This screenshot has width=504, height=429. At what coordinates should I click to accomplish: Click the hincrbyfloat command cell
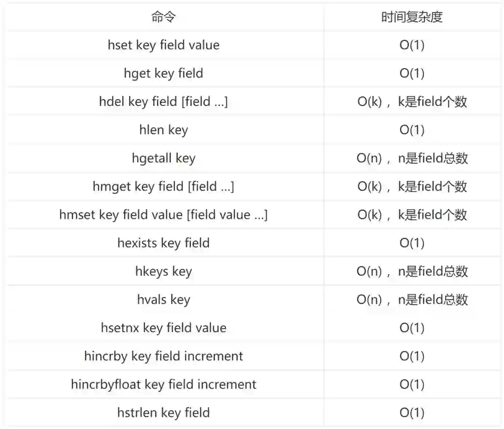point(163,384)
